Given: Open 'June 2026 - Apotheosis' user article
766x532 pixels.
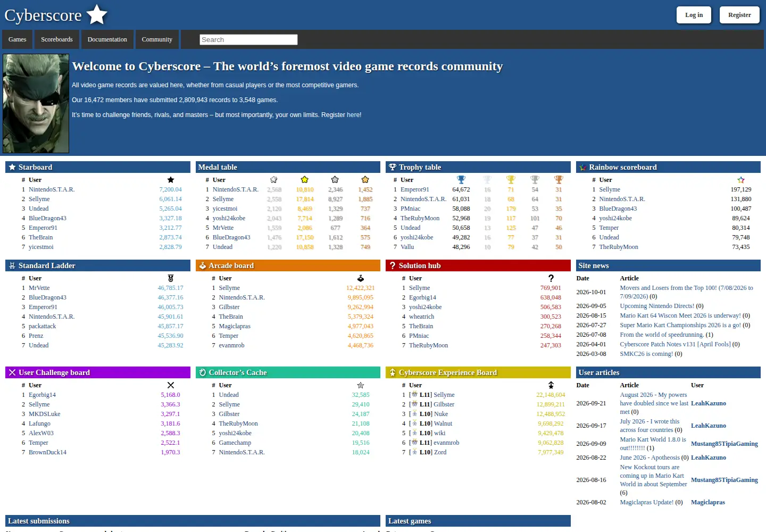Looking at the screenshot, I should point(650,458).
